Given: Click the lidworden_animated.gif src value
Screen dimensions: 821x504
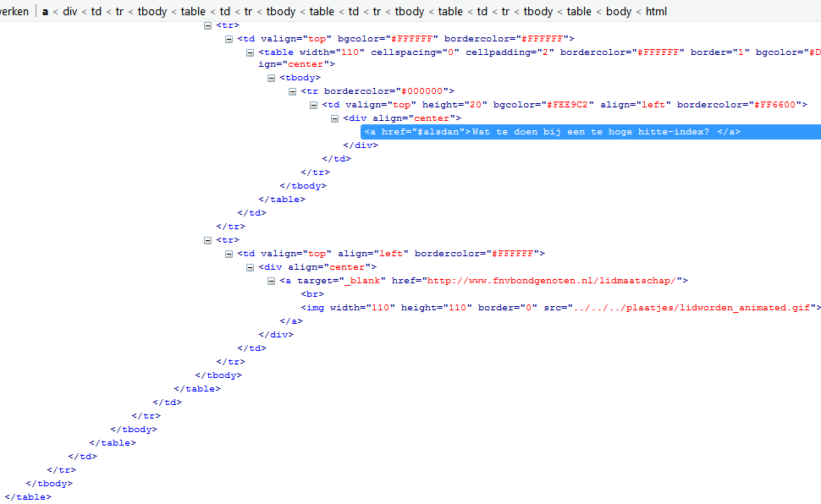Looking at the screenshot, I should 692,308.
